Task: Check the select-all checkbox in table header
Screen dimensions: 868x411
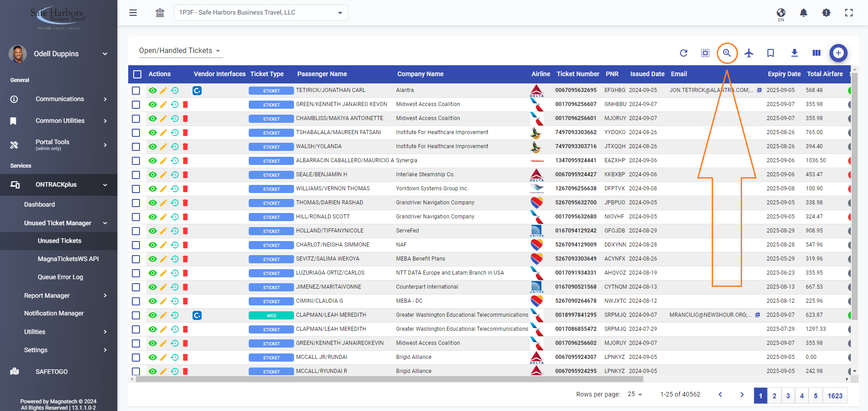Action: (137, 74)
